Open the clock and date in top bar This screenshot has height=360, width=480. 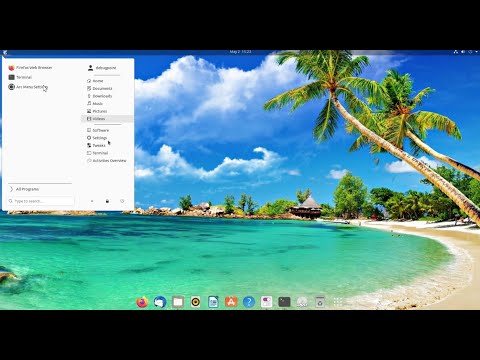(x=240, y=52)
